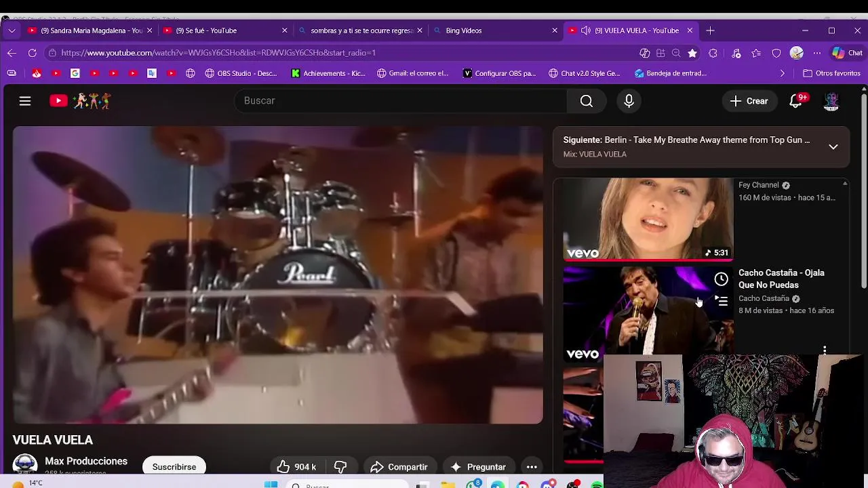Viewport: 868px width, 488px height.
Task: Click the Preguntar button
Action: pos(479,467)
